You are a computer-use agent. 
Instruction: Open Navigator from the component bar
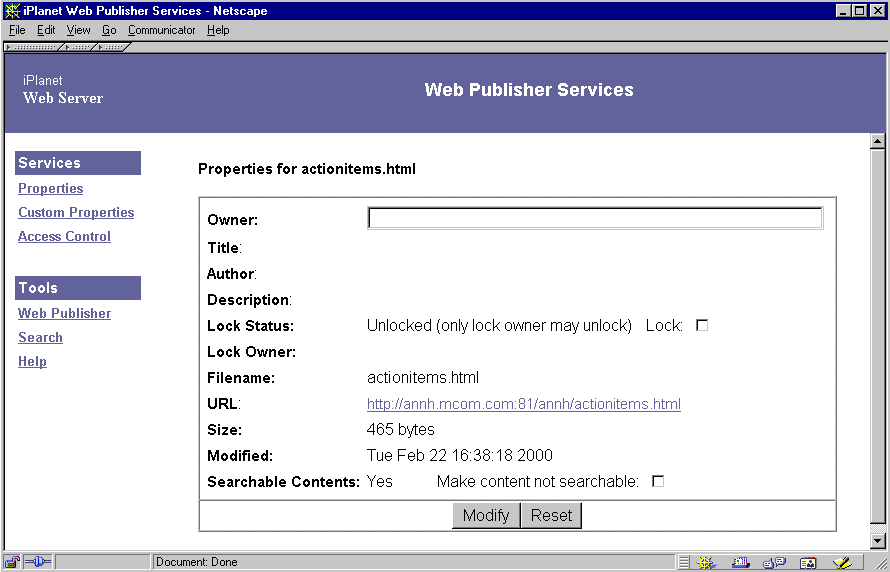tap(706, 562)
